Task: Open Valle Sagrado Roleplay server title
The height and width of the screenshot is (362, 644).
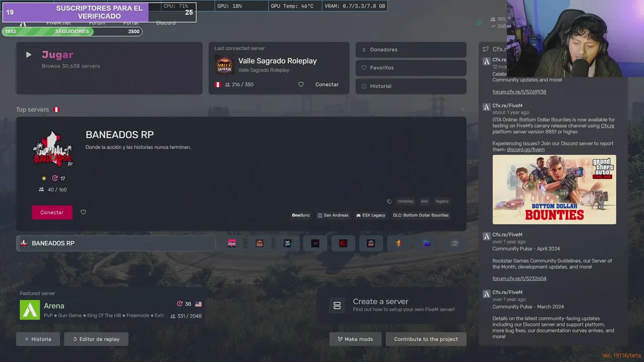Action: coord(277,61)
